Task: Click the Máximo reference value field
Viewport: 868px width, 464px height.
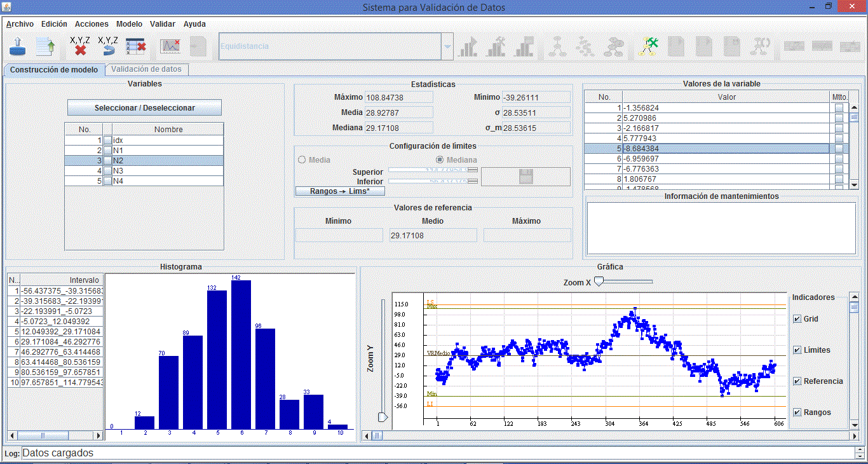Action: point(527,235)
